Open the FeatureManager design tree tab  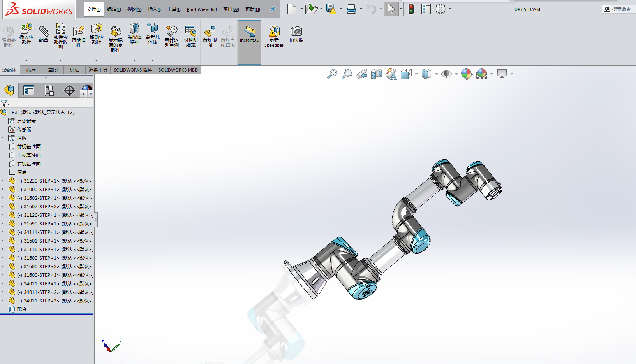coord(9,90)
